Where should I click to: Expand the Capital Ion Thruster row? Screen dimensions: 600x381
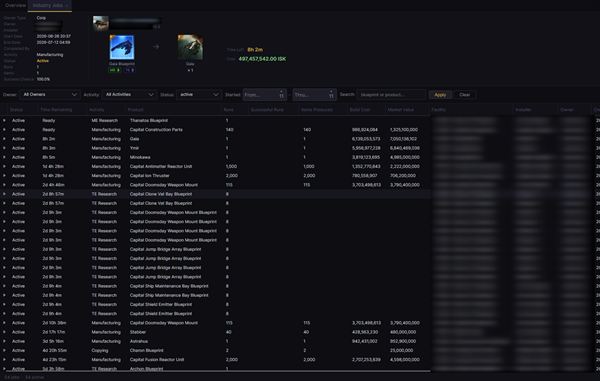(4, 176)
